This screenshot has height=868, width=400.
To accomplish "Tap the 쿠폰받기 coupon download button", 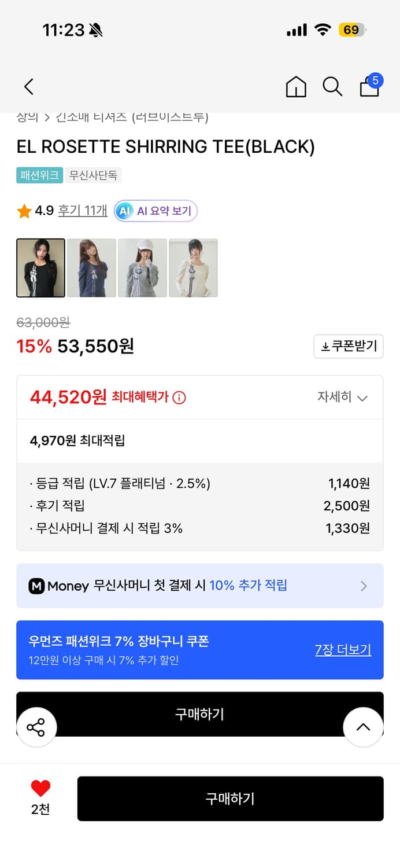I will coord(349,346).
